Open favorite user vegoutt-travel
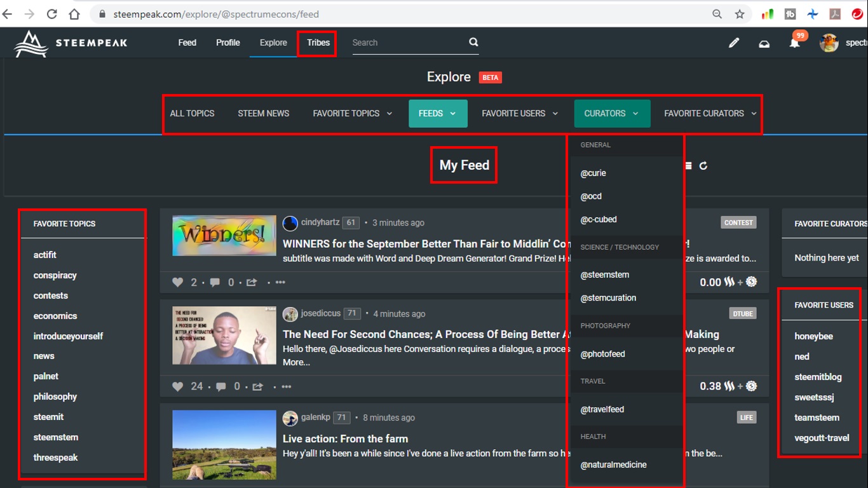Screen dimensions: 868x488 (822, 438)
